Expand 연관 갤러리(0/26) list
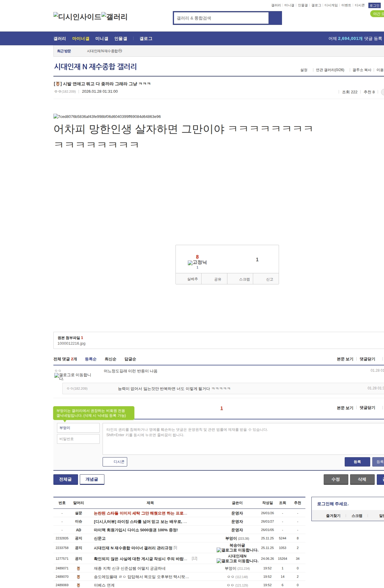The height and width of the screenshot is (588, 384). click(x=330, y=70)
